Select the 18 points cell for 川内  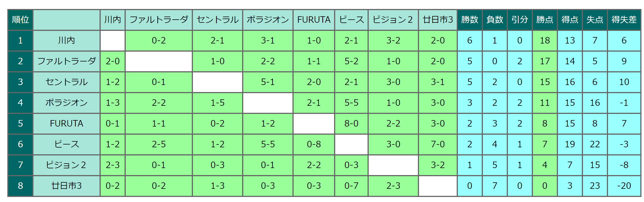coord(545,40)
